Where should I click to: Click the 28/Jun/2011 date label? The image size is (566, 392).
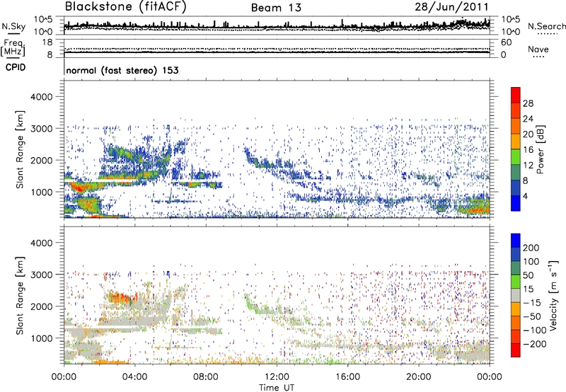pyautogui.click(x=451, y=7)
